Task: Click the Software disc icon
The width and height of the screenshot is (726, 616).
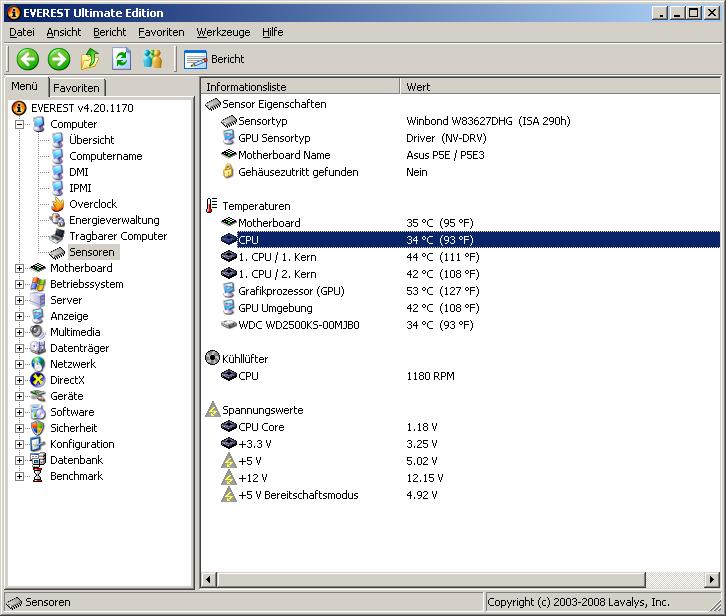Action: (x=38, y=412)
